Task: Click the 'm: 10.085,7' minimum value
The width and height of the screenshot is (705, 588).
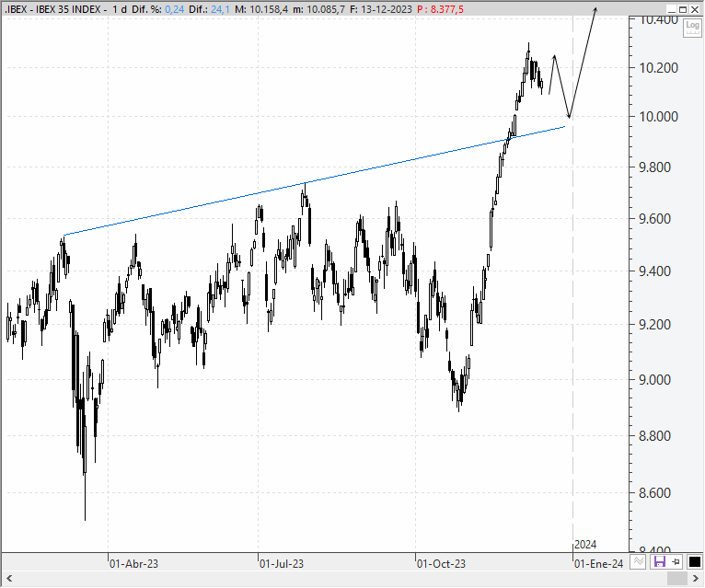Action: [x=318, y=9]
